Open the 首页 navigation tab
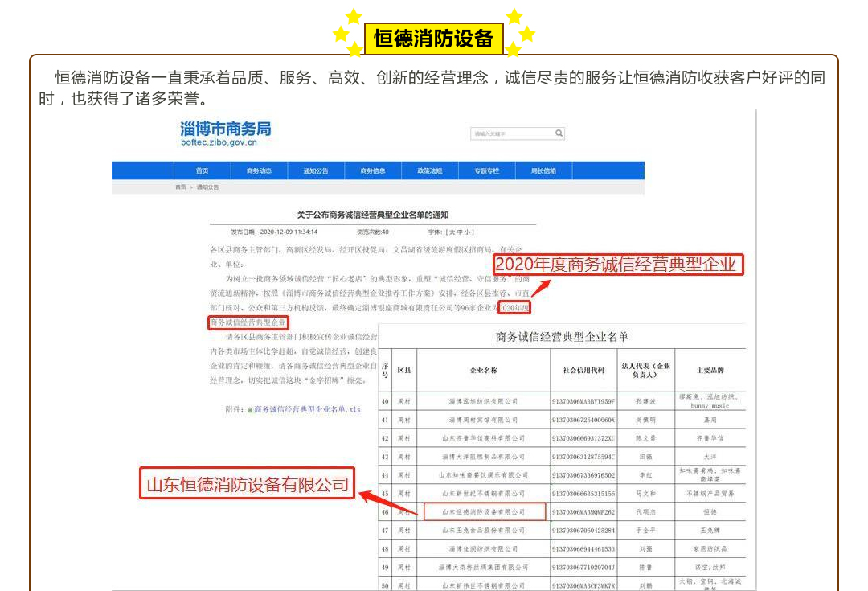Image resolution: width=868 pixels, height=591 pixels. coord(202,171)
